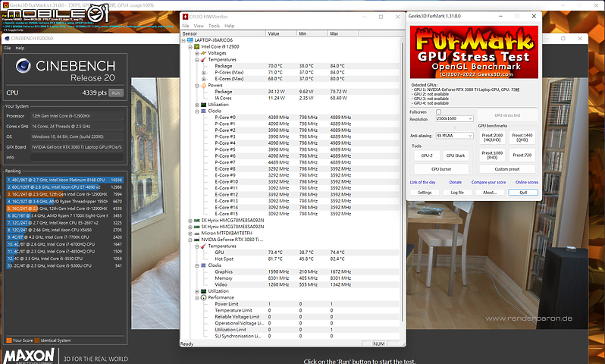
Task: Click the flame icon beside Powers
Action: click(x=204, y=85)
